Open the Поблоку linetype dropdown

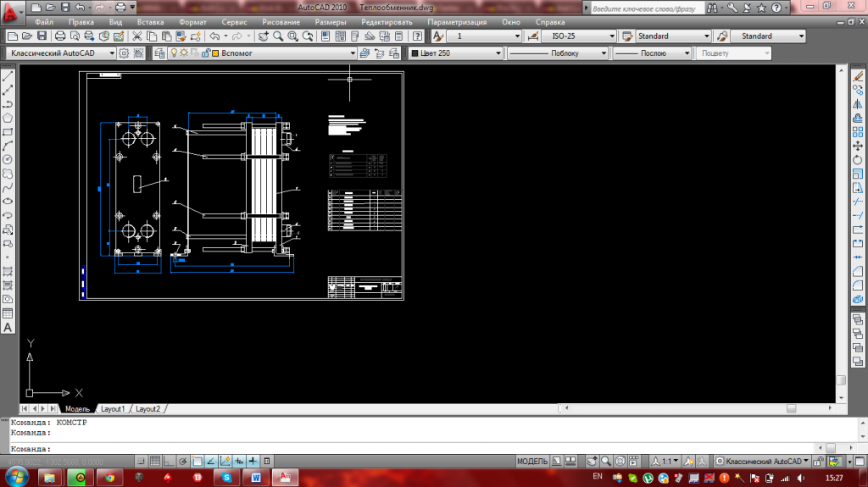pyautogui.click(x=558, y=53)
